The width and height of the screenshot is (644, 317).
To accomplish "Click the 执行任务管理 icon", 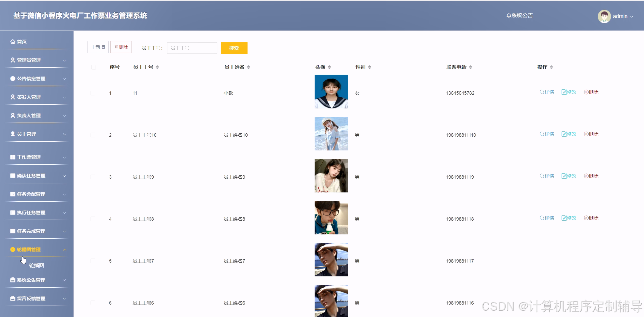I will pos(13,213).
